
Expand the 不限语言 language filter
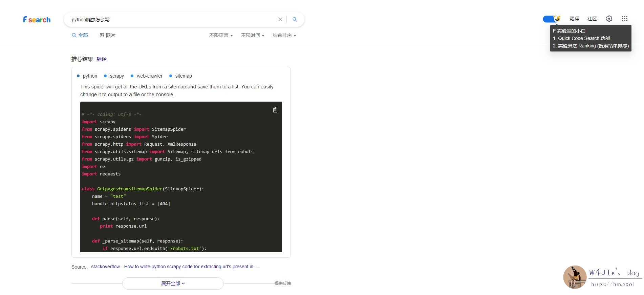[x=221, y=35]
